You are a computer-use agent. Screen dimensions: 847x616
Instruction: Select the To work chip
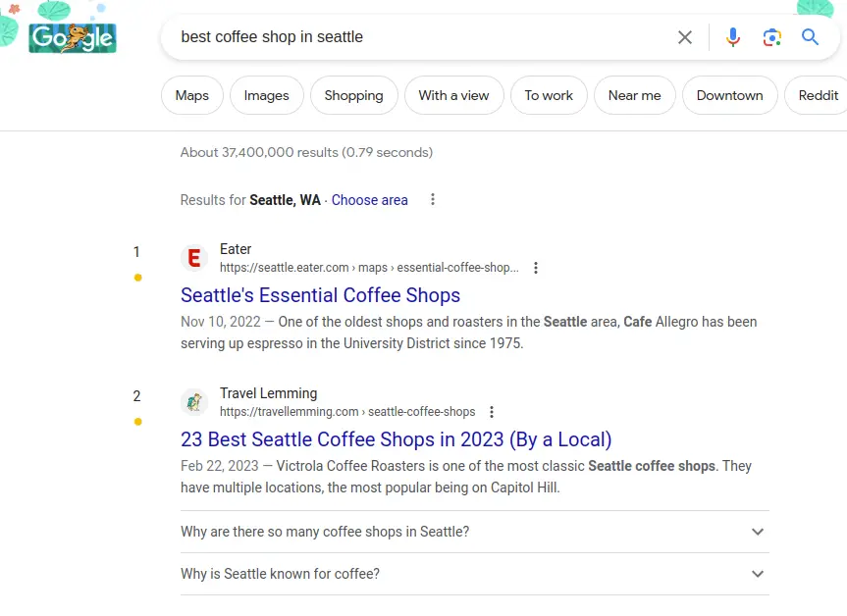pos(549,95)
